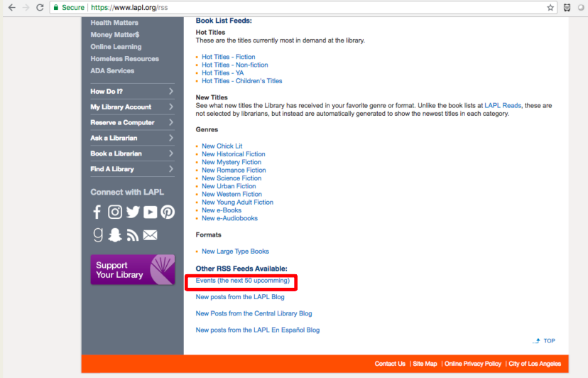Open New Young Adult Fiction feed
Image resolution: width=588 pixels, height=378 pixels.
coord(237,202)
